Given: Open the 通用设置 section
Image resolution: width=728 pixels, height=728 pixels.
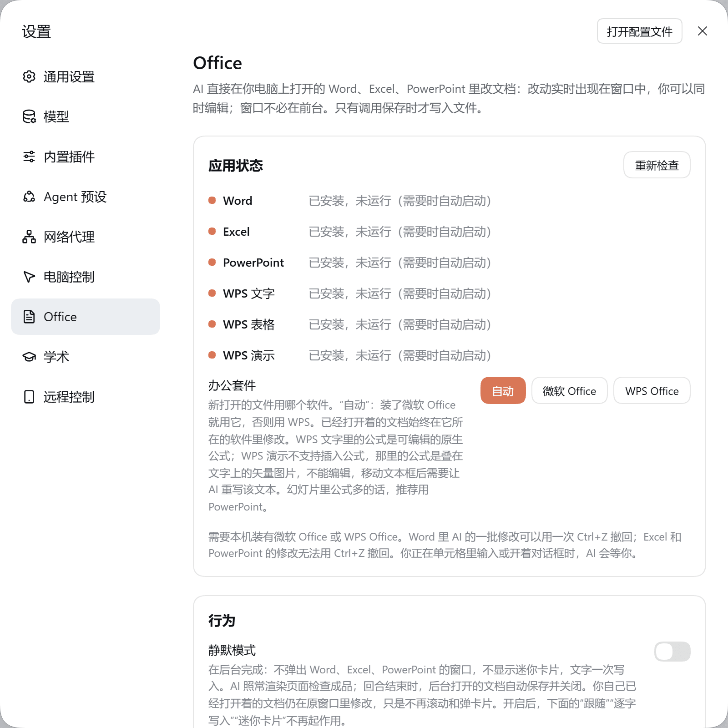Looking at the screenshot, I should click(86, 76).
